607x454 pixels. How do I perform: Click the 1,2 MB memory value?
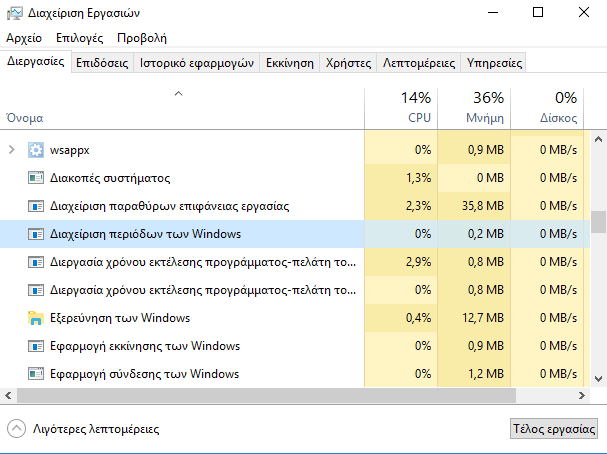click(x=486, y=374)
